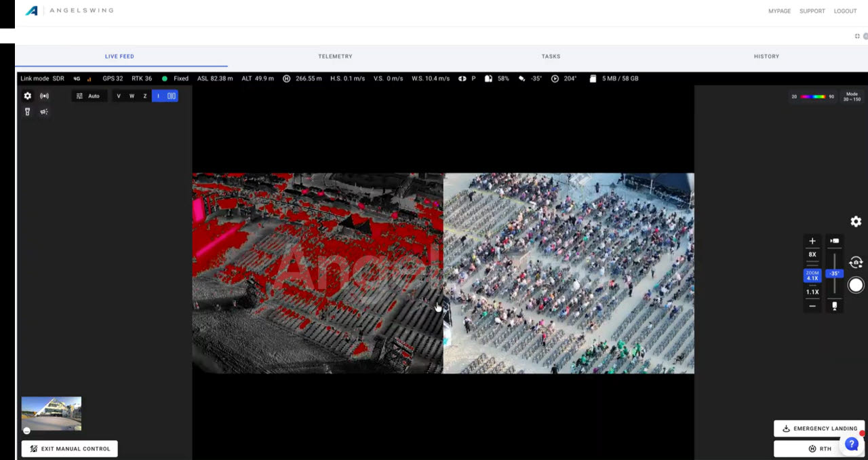Select the 8X zoom preset
The height and width of the screenshot is (460, 868).
pyautogui.click(x=812, y=254)
